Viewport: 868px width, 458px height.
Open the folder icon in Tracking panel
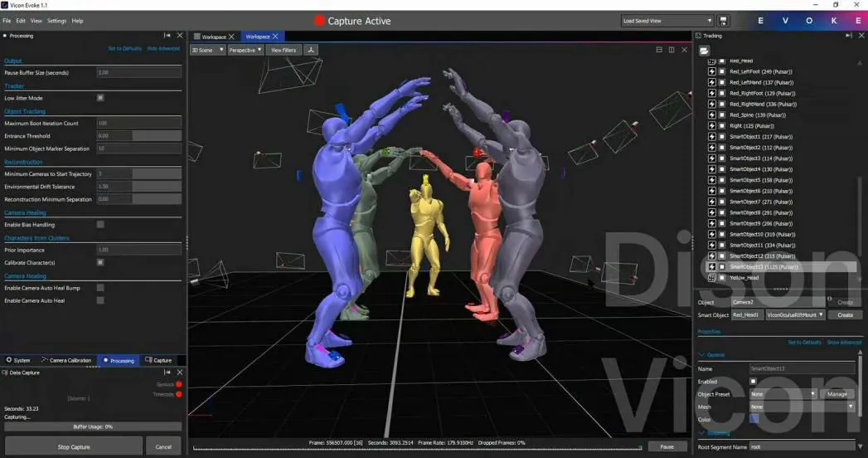pyautogui.click(x=704, y=51)
